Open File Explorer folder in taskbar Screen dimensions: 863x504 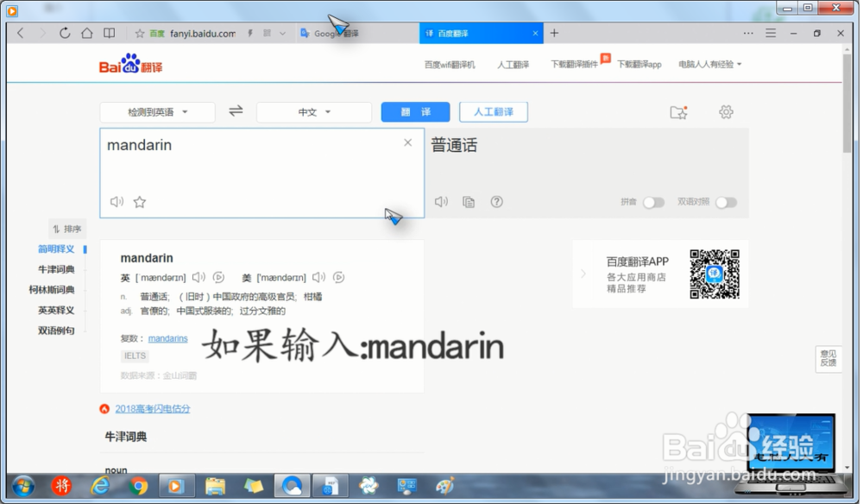[215, 487]
